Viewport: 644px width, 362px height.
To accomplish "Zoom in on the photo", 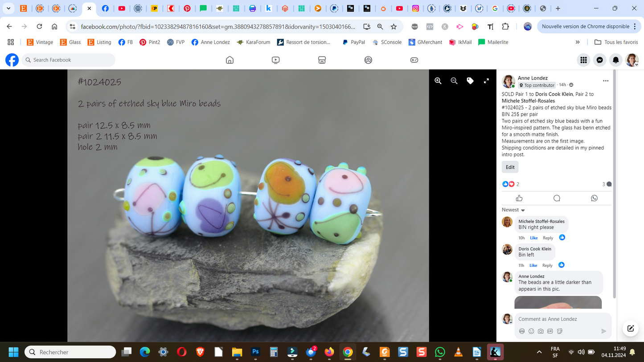I will click(x=438, y=81).
